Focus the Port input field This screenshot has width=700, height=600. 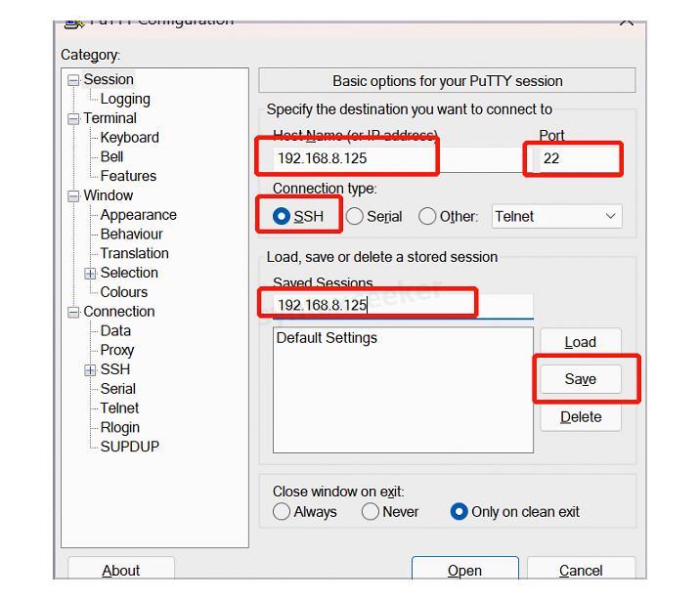click(581, 158)
